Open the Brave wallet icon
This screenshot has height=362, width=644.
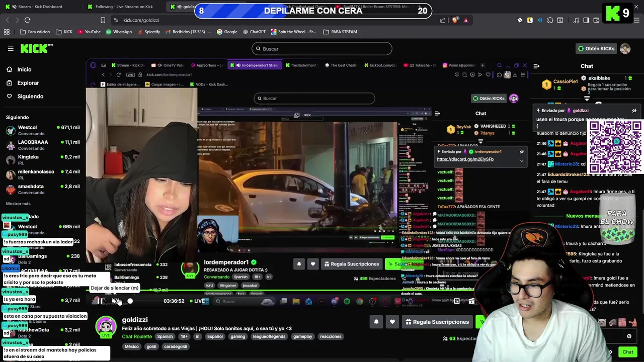tap(596, 20)
